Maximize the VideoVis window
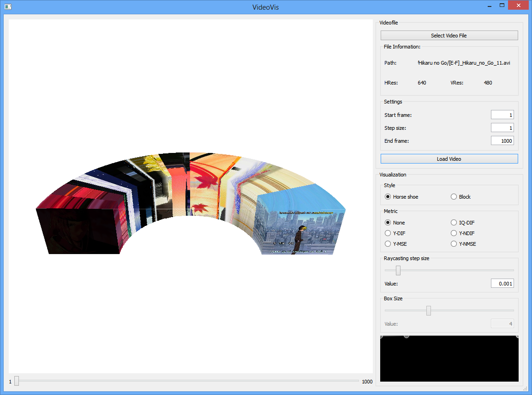The height and width of the screenshot is (395, 532). (x=502, y=6)
